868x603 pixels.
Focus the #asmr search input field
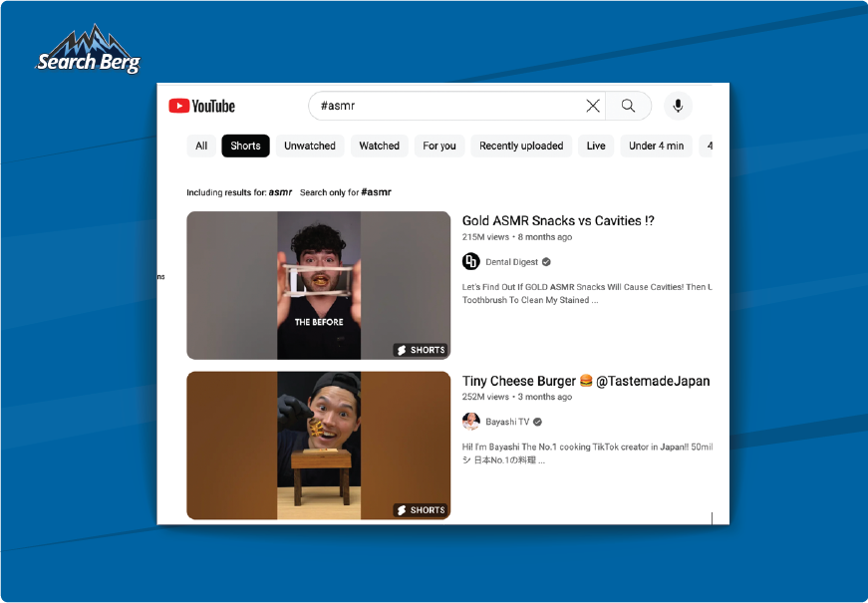coord(448,106)
